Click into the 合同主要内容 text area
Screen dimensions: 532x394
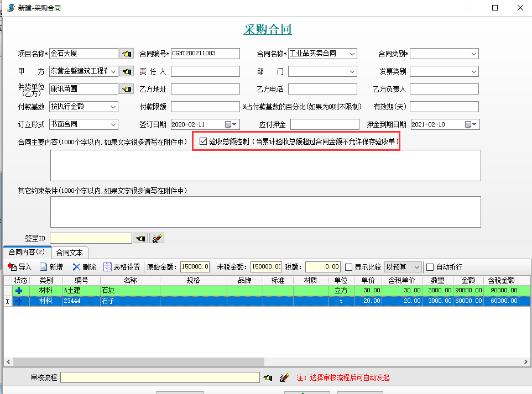265,165
